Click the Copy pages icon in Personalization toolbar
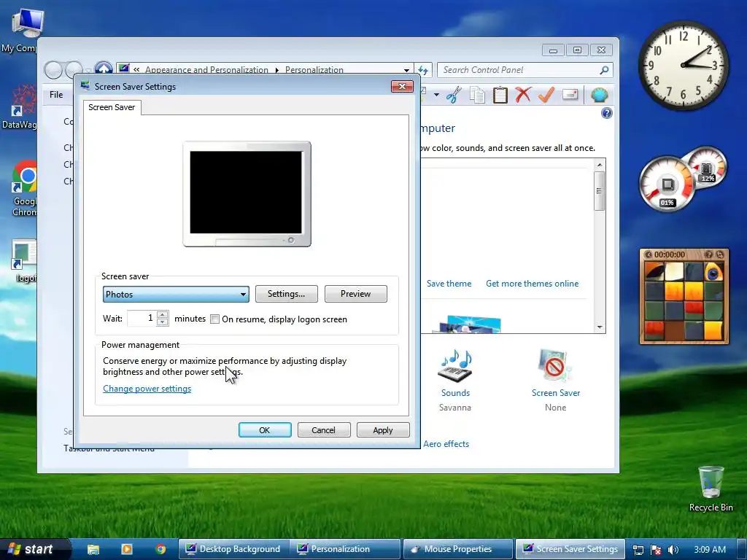The image size is (747, 560). coord(477,95)
